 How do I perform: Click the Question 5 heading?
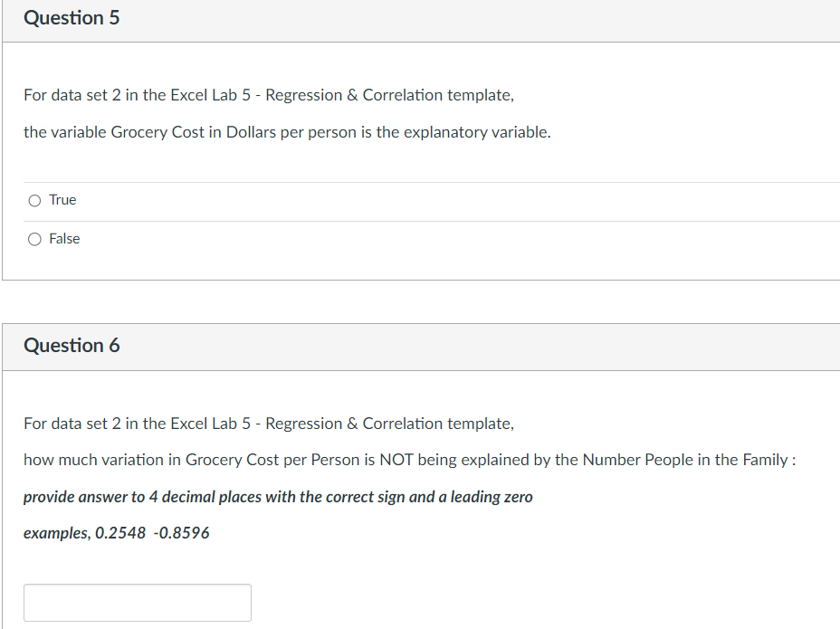tap(72, 17)
